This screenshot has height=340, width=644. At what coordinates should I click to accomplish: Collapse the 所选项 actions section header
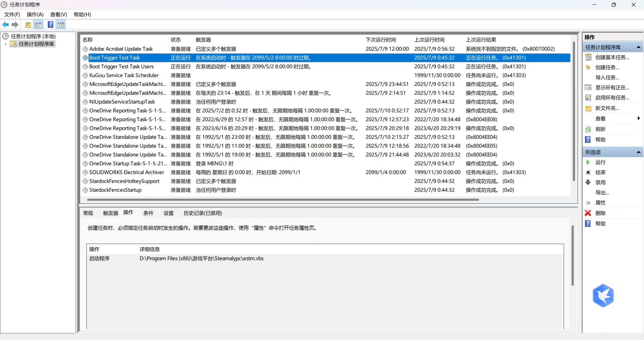pos(638,152)
